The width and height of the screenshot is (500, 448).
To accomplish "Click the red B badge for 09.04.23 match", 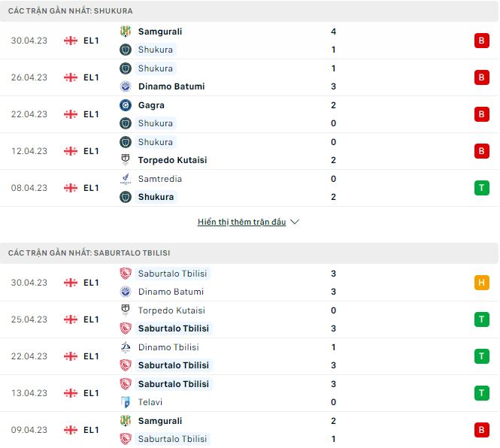I will [481, 430].
